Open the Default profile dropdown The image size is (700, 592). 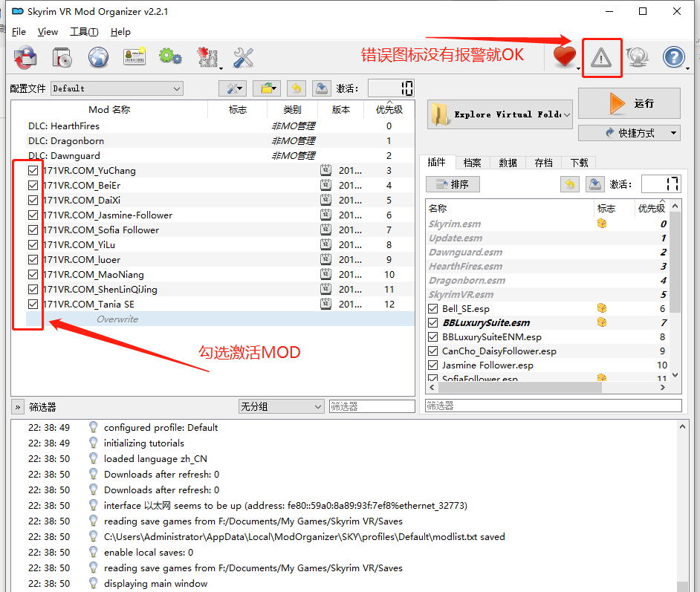(x=117, y=89)
